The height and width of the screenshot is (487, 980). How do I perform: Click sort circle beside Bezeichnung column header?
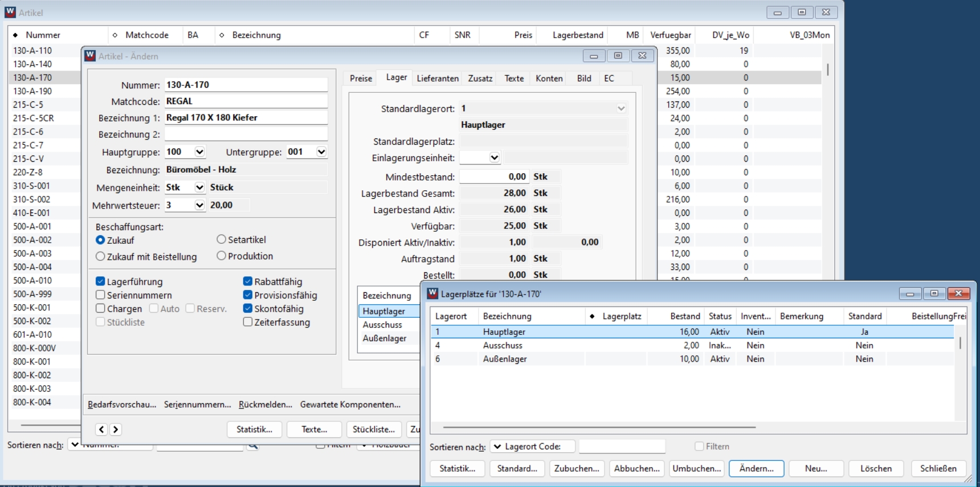222,35
